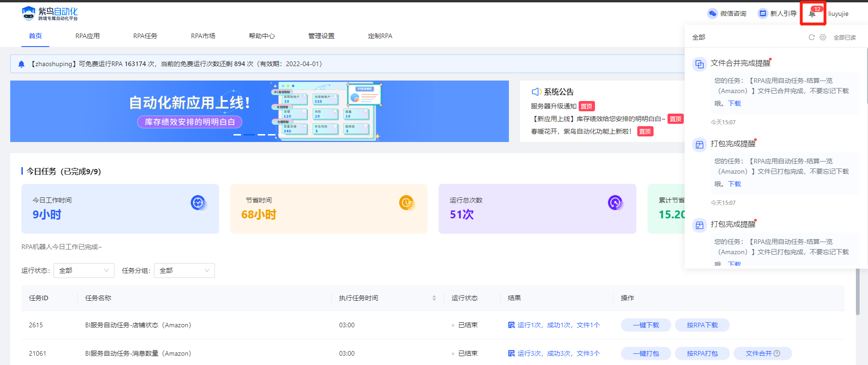Go to the 首页 tab

point(35,36)
